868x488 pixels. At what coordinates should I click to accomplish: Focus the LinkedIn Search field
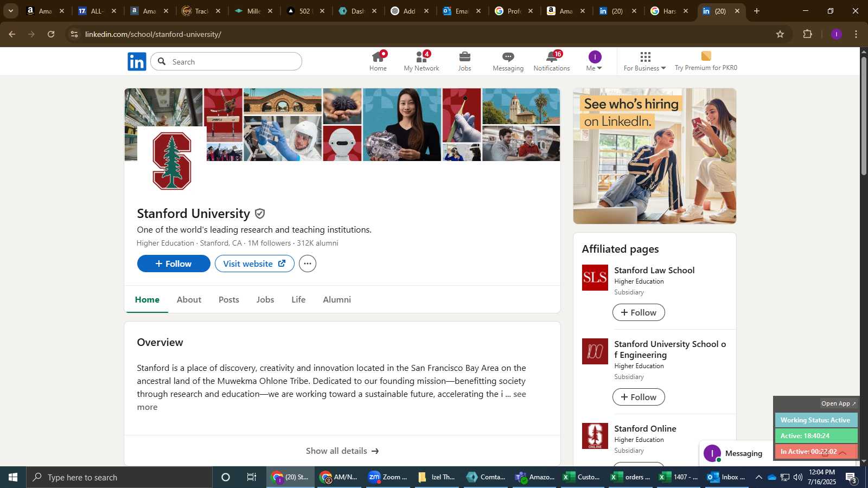[x=226, y=61]
